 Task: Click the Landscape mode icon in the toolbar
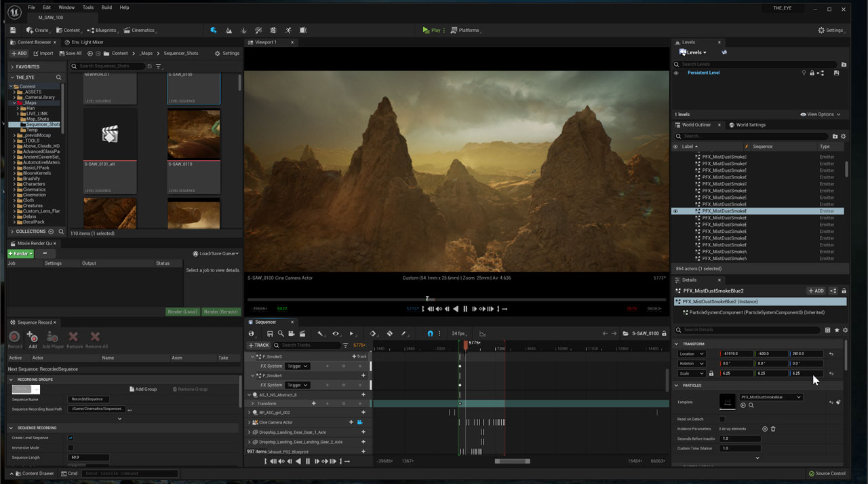(x=229, y=31)
